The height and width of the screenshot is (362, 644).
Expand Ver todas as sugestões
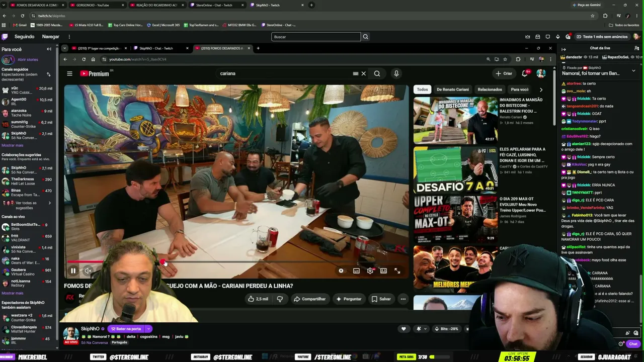pyautogui.click(x=27, y=205)
